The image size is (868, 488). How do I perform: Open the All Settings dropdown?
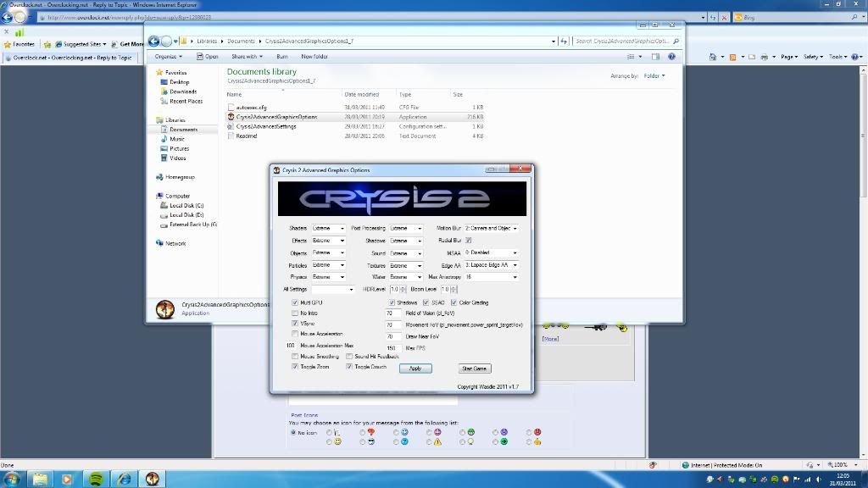click(x=332, y=290)
